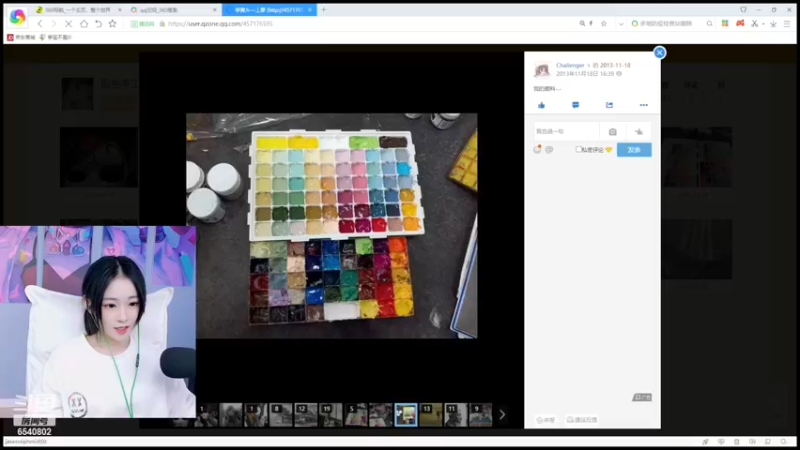Select the highlighted paint palette thumbnail
The width and height of the screenshot is (800, 450).
(406, 415)
